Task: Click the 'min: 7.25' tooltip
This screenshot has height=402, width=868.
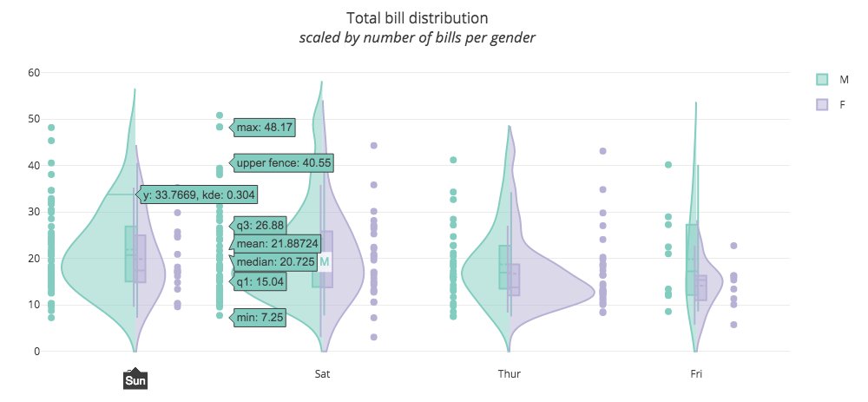Action: coord(260,318)
